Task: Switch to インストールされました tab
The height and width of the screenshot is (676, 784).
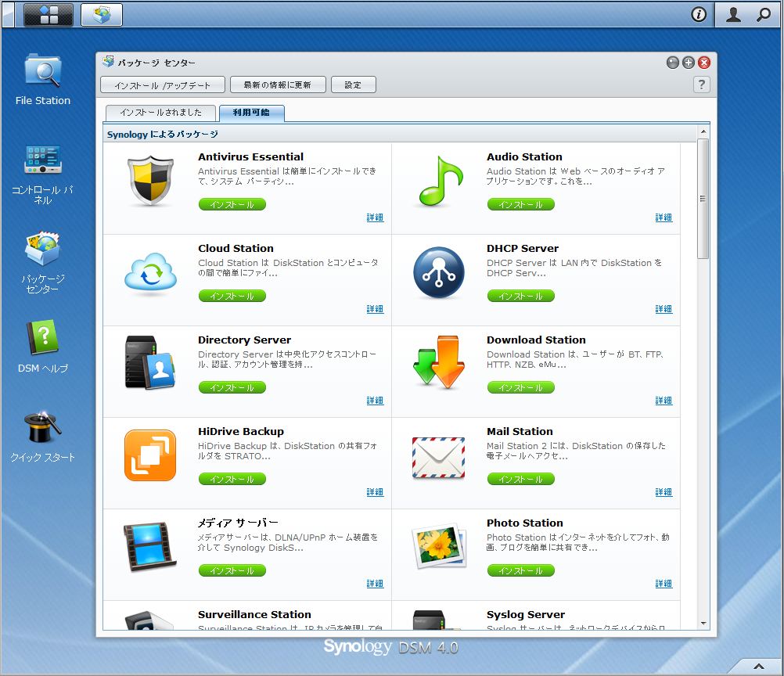Action: coord(161,113)
